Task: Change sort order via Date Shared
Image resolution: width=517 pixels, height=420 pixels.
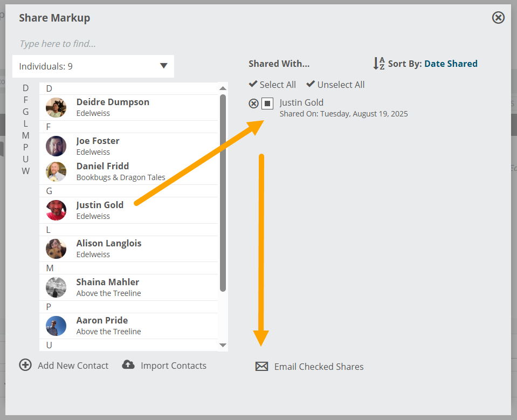Action: pyautogui.click(x=451, y=63)
